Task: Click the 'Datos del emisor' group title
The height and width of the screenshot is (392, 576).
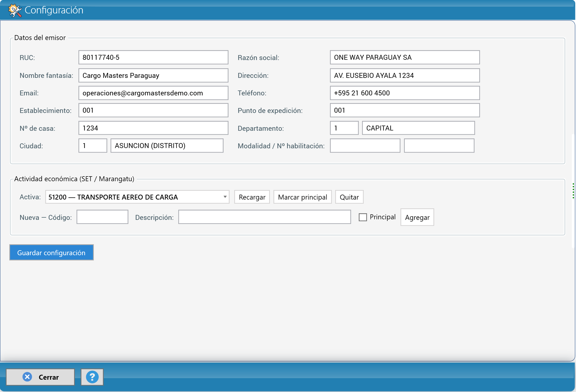Action: [x=40, y=38]
